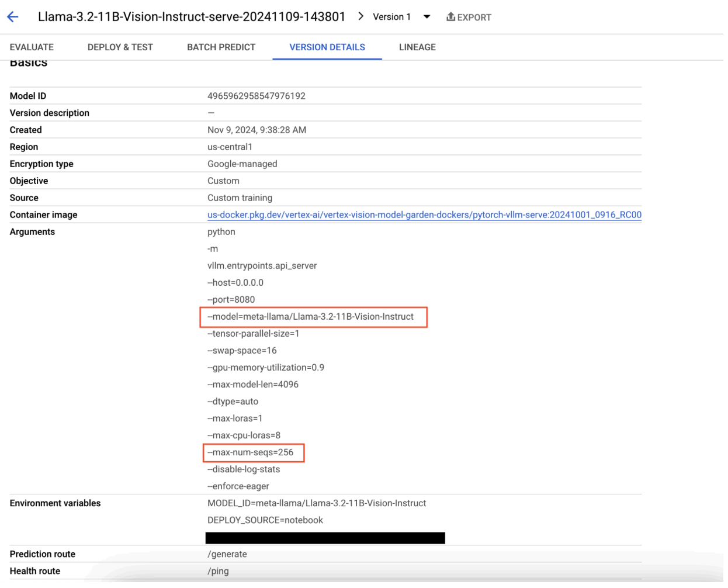Switch to the EVALUATE tab
Screen dimensions: 728x588
tap(32, 47)
